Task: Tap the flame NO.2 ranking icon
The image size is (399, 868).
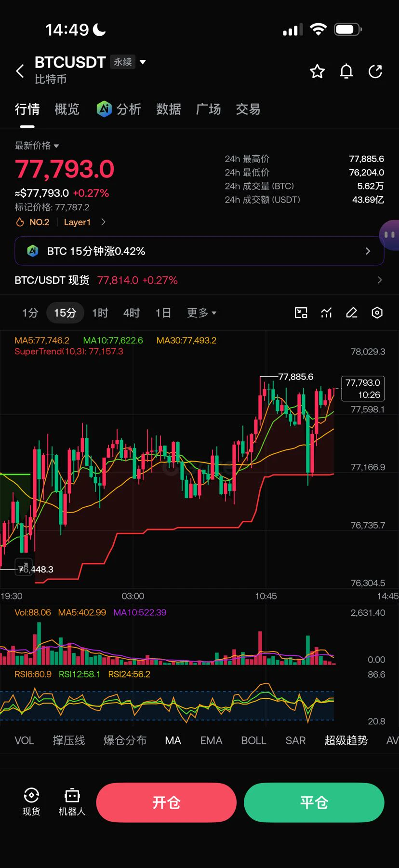Action: point(20,222)
